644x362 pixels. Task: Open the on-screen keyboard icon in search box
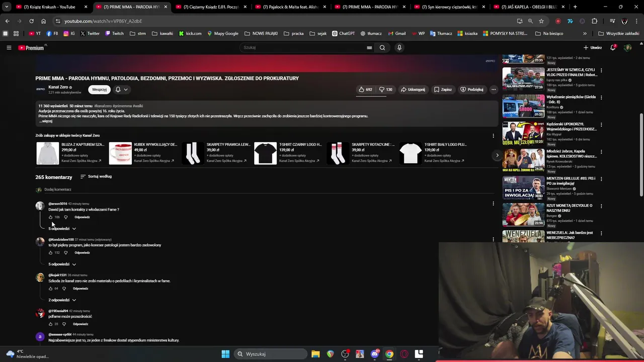[369, 48]
